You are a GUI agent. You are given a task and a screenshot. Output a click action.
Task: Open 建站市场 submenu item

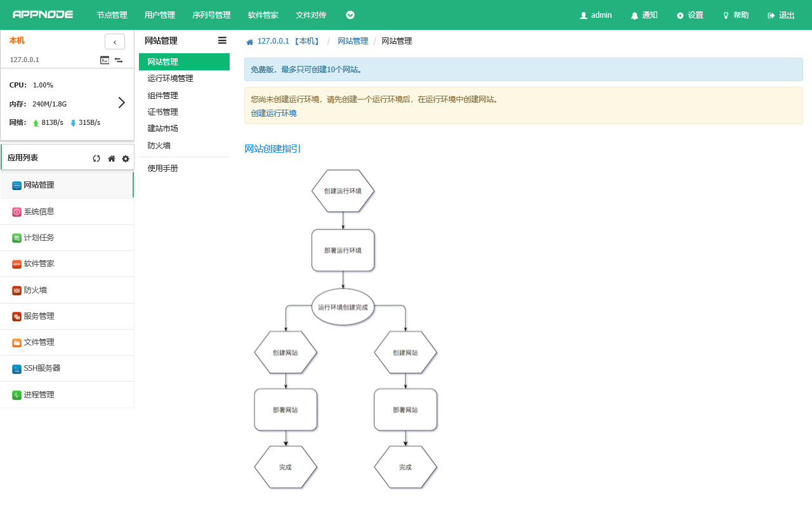184,129
